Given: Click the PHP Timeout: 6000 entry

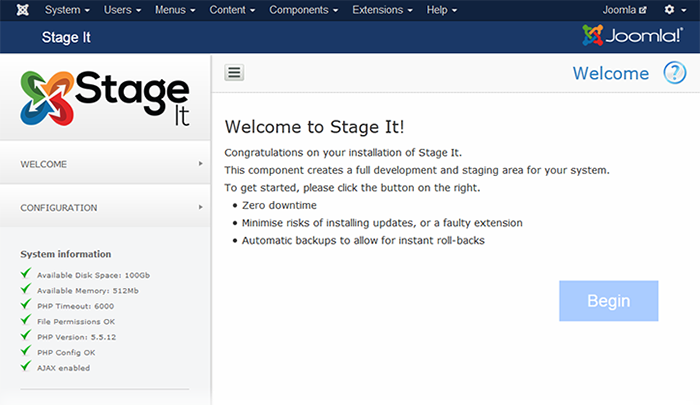Looking at the screenshot, I should tap(75, 306).
